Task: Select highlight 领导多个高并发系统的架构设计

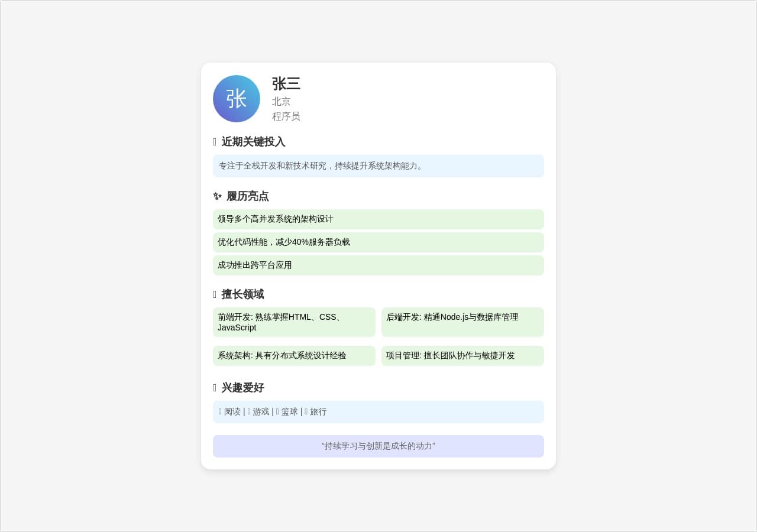Action: [378, 219]
